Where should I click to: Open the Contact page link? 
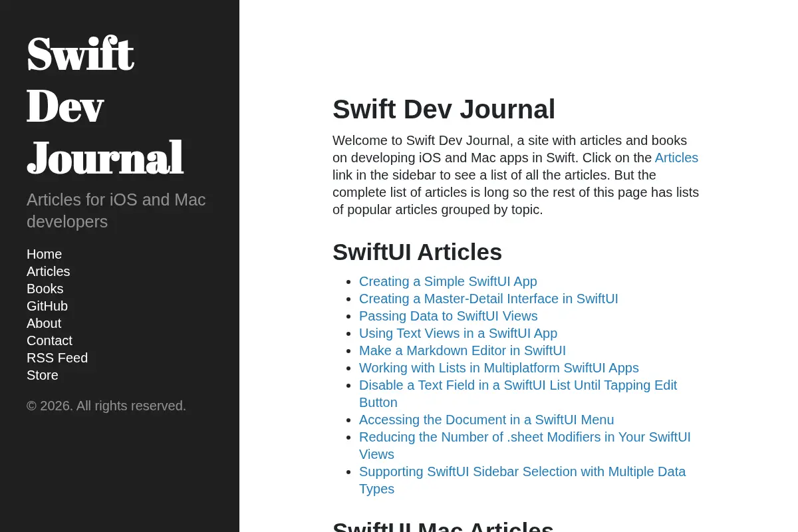coord(49,340)
